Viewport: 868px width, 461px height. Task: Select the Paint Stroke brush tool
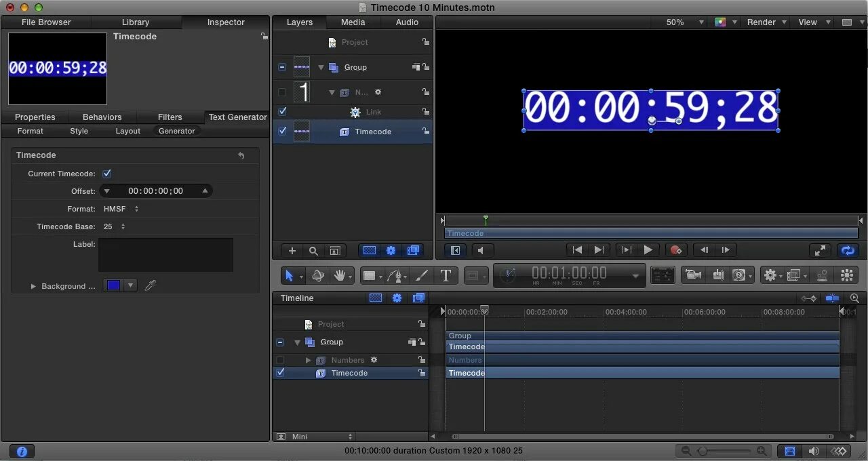click(x=421, y=275)
